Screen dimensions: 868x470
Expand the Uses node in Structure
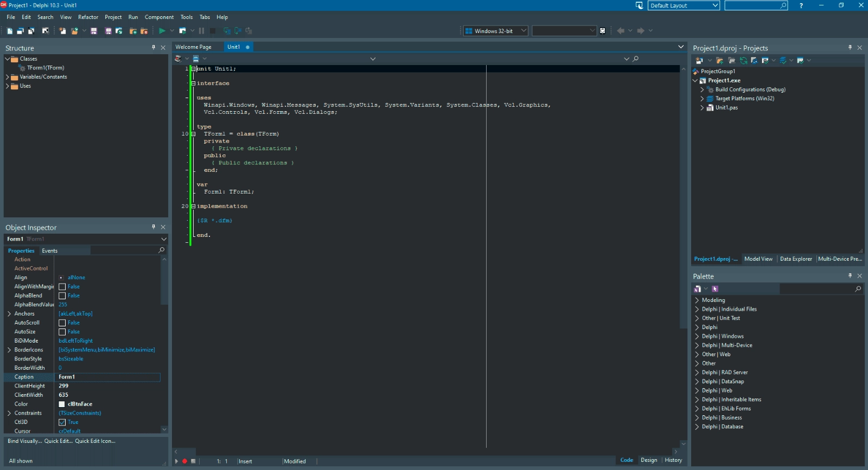(x=8, y=86)
